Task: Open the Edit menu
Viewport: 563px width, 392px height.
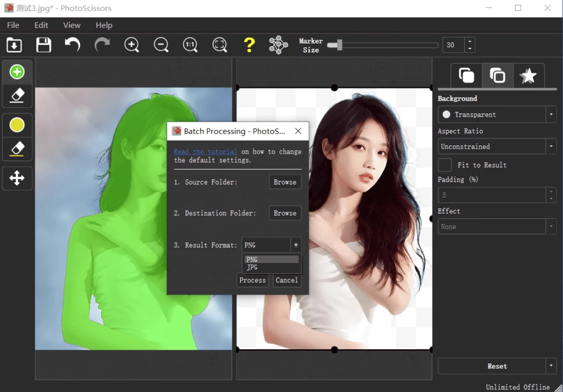Action: 41,25
